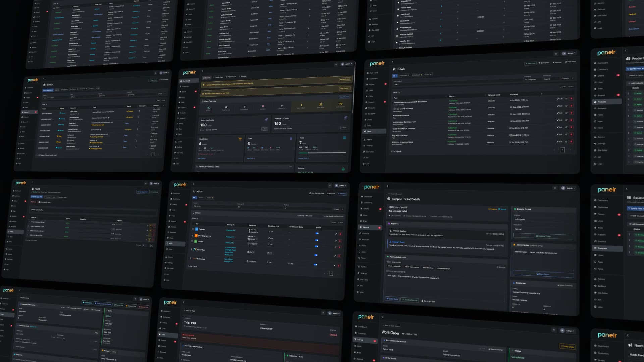
Task: Toggle the Shown switch for My New App
Action: [x=315, y=265]
